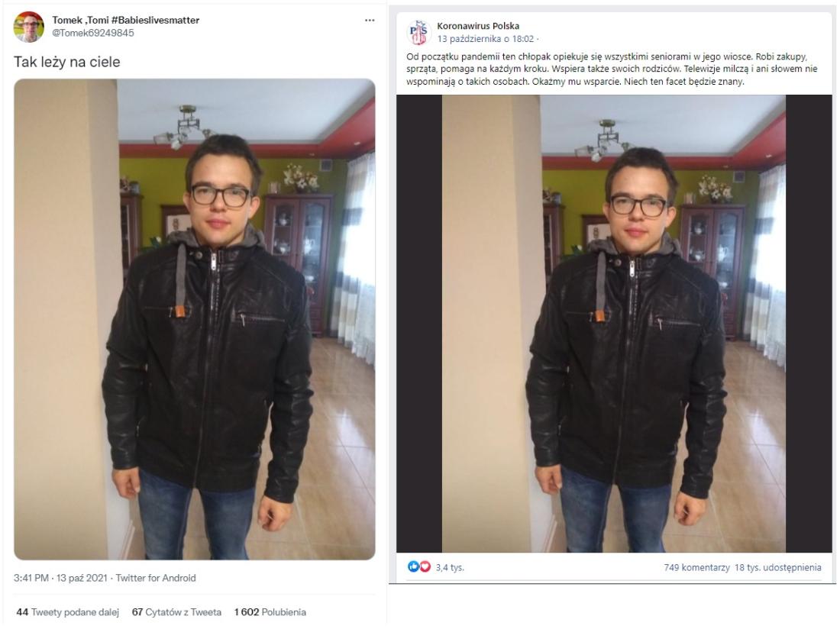Open the 749 komentarzy comments
This screenshot has height=629, width=840.
coord(696,567)
